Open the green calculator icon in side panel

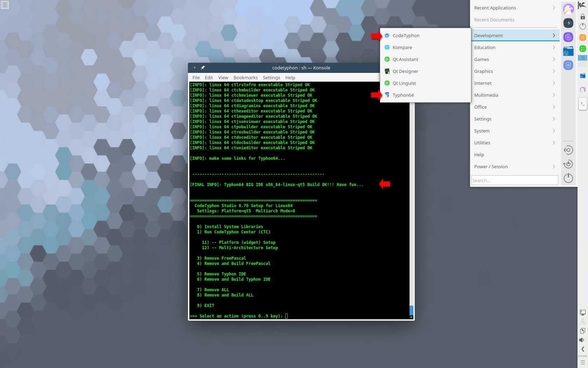[582, 49]
